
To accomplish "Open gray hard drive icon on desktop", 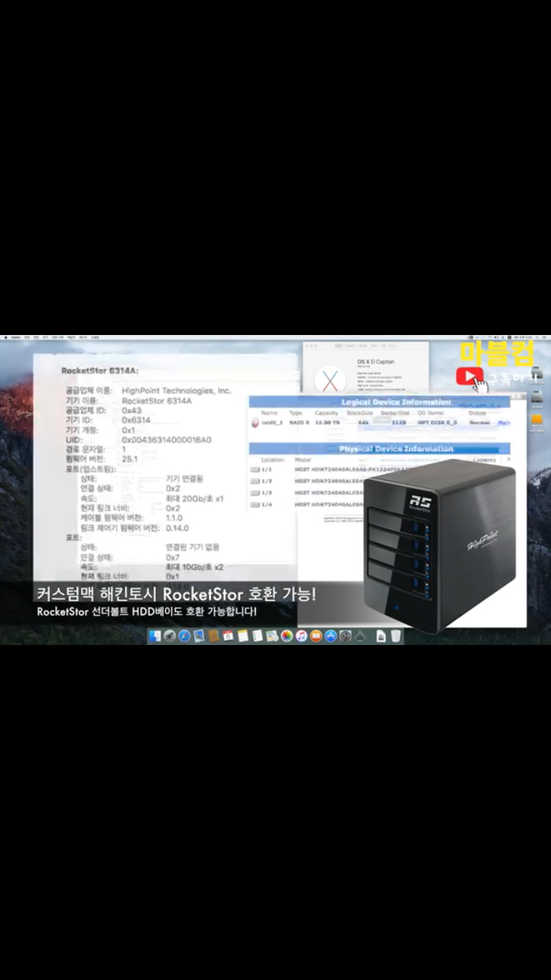I will (x=536, y=397).
